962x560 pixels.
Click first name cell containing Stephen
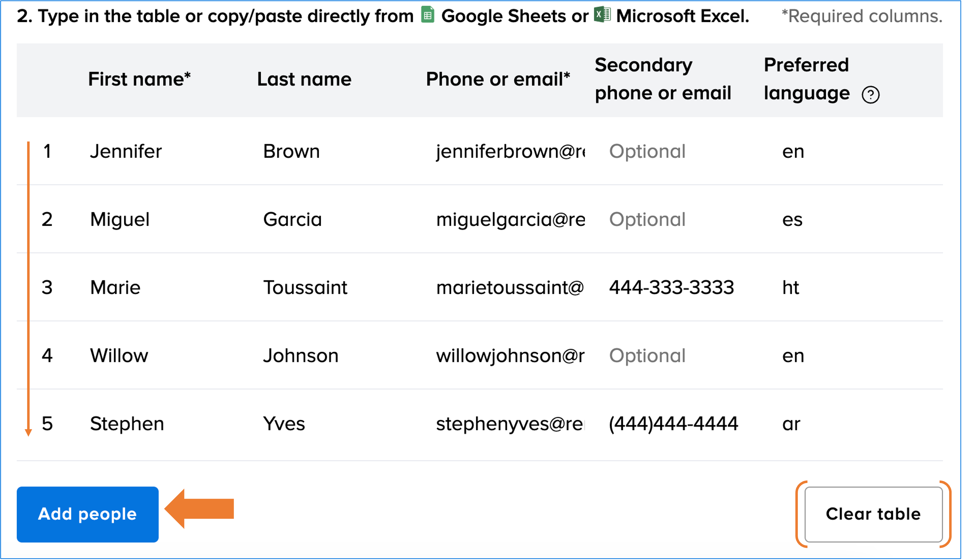(127, 424)
